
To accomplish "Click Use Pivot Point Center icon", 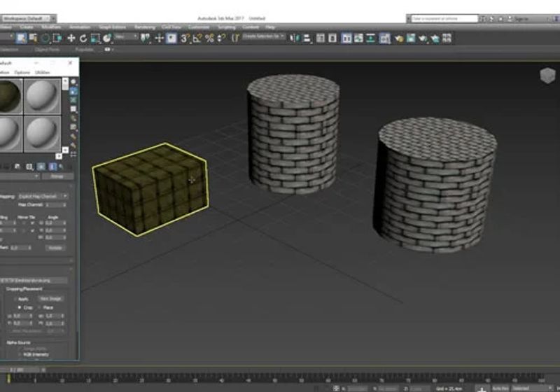I will 145,38.
